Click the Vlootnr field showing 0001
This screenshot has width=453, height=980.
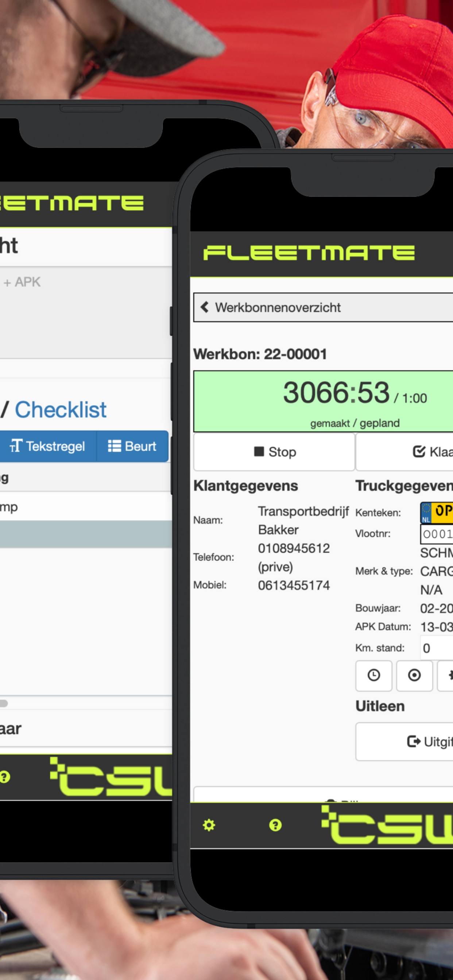coord(437,534)
